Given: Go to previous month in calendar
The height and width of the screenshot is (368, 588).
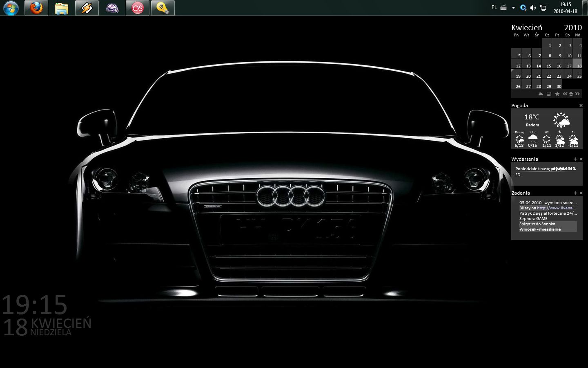Looking at the screenshot, I should click(x=565, y=94).
